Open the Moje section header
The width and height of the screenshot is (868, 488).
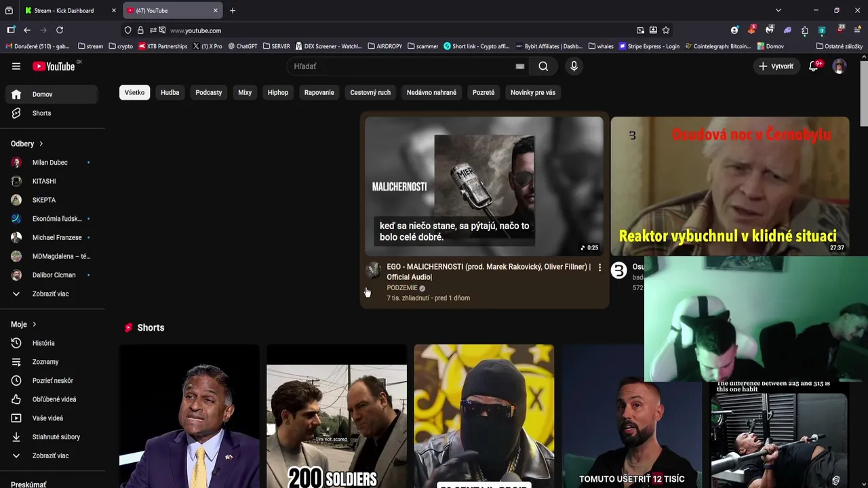pyautogui.click(x=24, y=325)
